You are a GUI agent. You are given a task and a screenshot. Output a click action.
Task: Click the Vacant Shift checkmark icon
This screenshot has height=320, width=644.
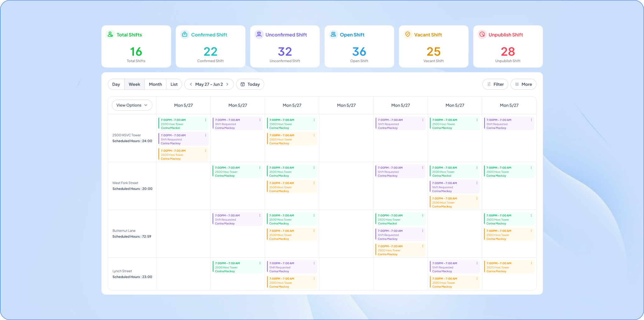tap(408, 34)
